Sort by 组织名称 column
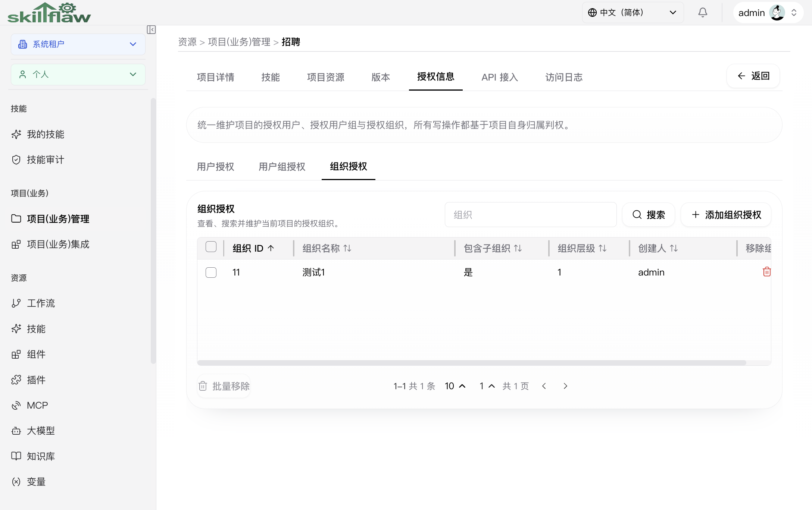 327,248
